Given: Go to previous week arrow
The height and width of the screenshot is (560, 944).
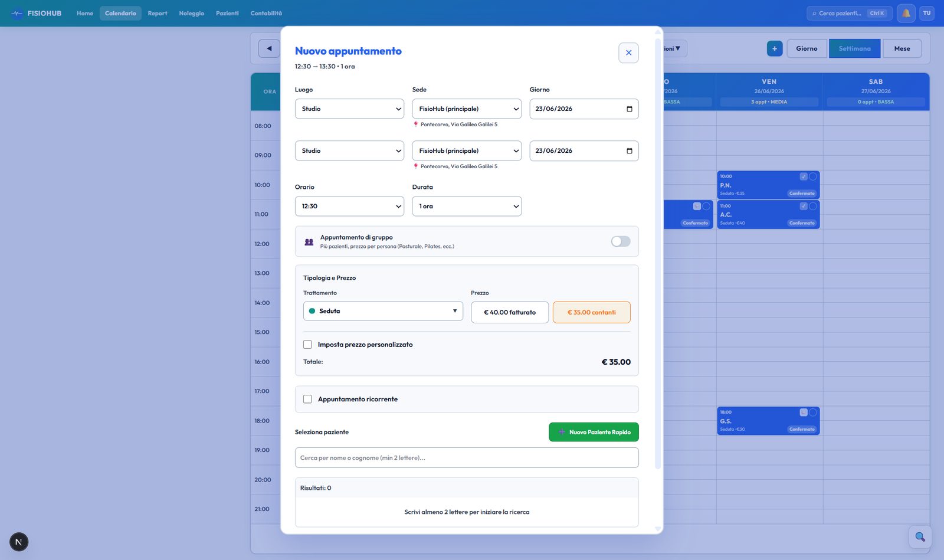Looking at the screenshot, I should click(269, 48).
